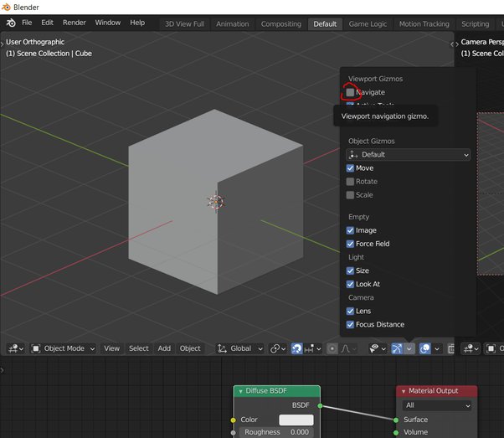Toggle the proportional editing circle icon
The height and width of the screenshot is (438, 504).
pyautogui.click(x=332, y=348)
